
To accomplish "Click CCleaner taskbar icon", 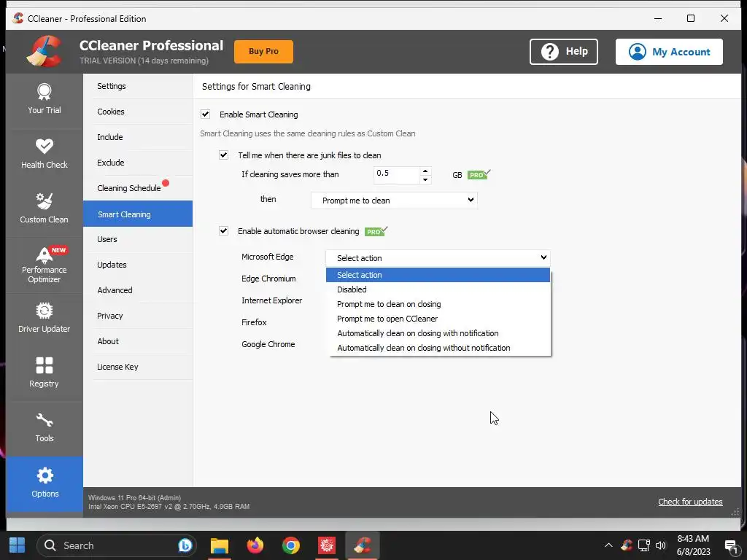I will coord(363,545).
